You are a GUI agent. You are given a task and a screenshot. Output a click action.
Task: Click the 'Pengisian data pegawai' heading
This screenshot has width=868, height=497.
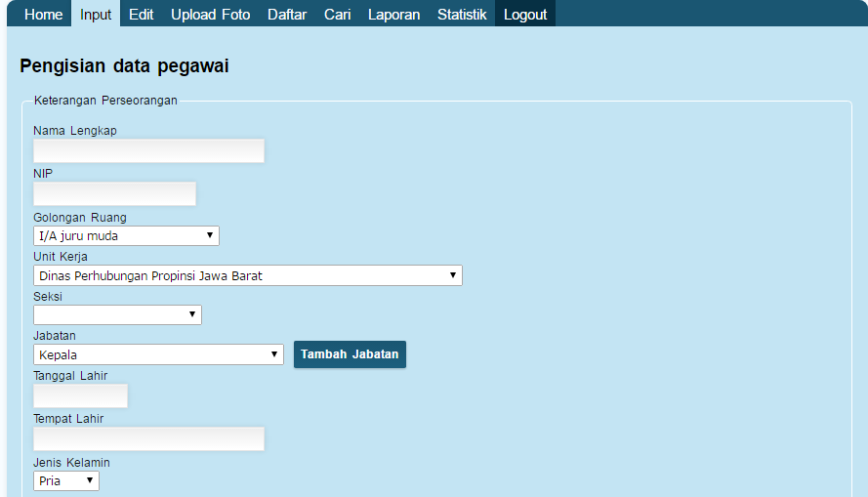pyautogui.click(x=124, y=65)
